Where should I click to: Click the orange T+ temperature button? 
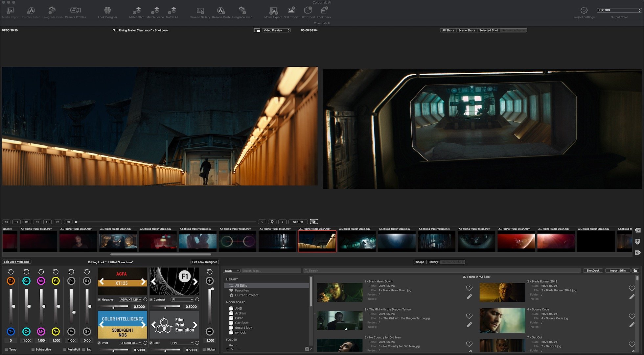(11, 281)
